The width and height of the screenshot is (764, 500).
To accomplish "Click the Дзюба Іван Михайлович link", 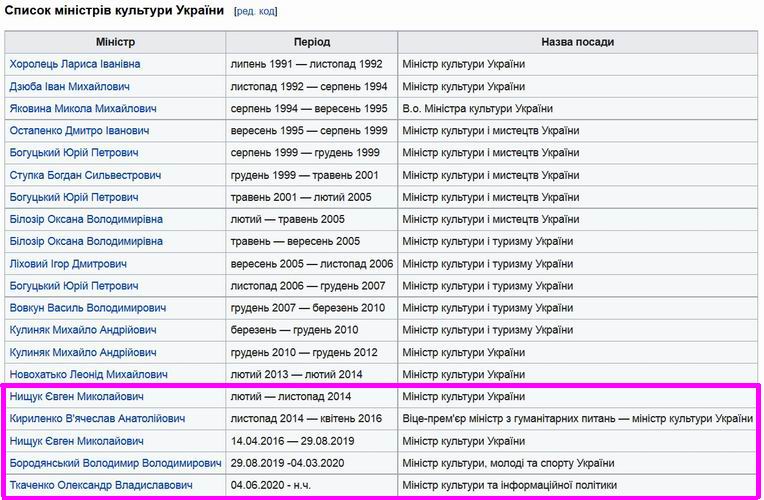I will 70,86.
